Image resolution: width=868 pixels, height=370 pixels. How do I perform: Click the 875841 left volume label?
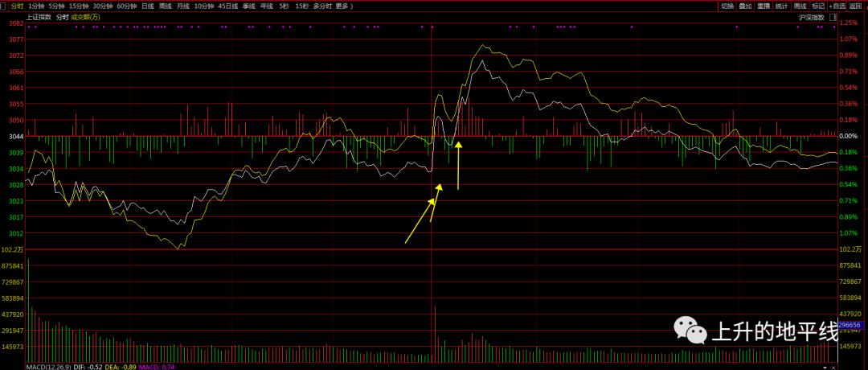coord(14,266)
